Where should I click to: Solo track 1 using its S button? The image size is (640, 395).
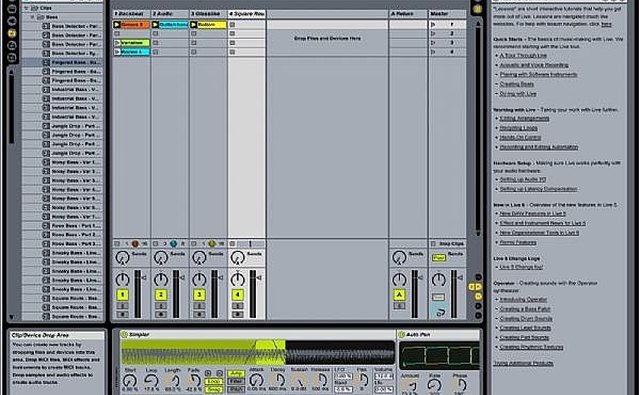click(x=122, y=306)
